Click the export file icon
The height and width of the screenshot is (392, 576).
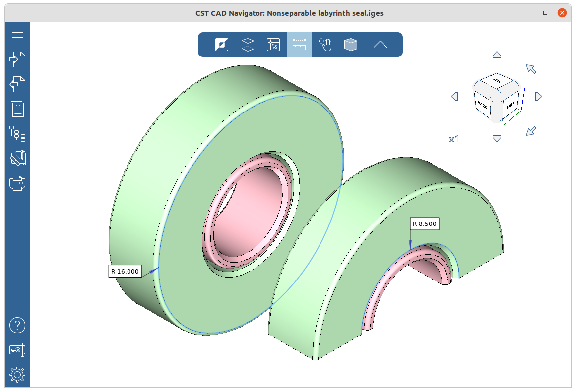click(x=17, y=84)
